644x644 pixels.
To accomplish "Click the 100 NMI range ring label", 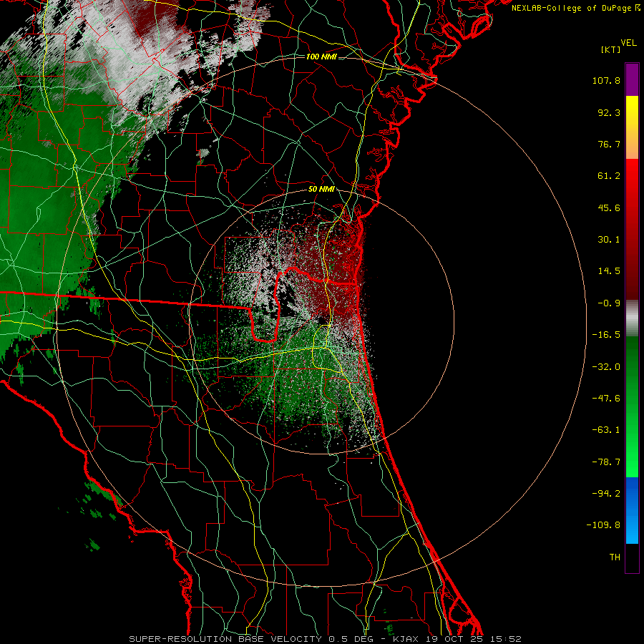I will 321,57.
